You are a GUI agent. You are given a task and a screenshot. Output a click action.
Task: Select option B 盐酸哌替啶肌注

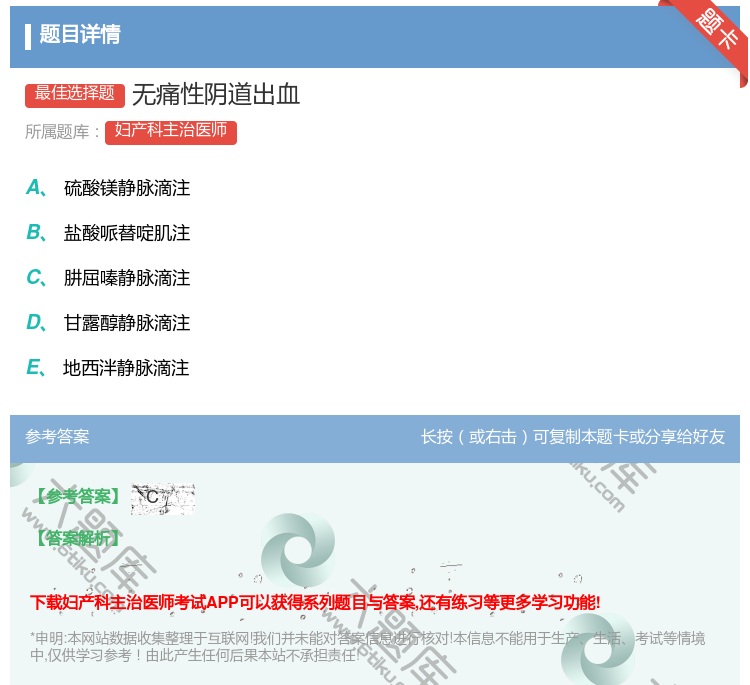[x=108, y=233]
